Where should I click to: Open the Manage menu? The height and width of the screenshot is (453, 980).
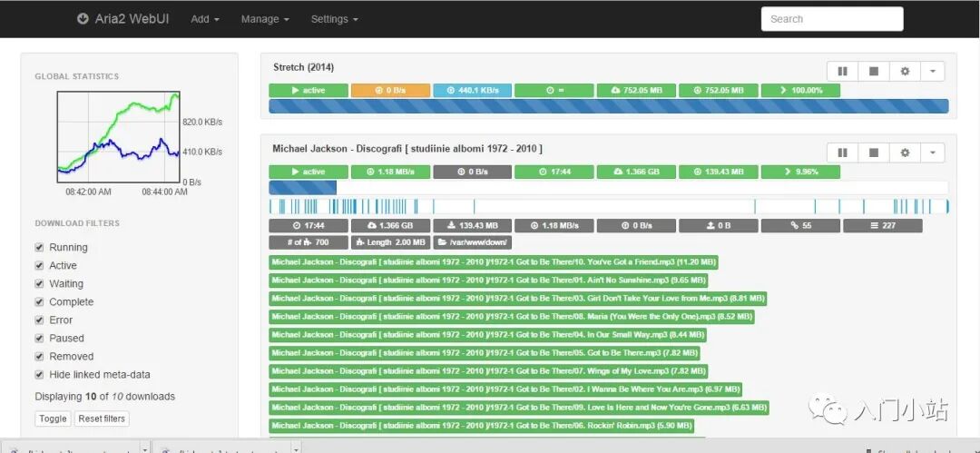coord(265,19)
